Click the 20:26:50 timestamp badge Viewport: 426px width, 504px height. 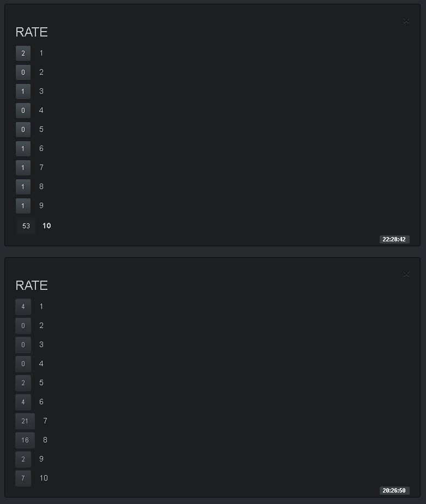pos(394,490)
